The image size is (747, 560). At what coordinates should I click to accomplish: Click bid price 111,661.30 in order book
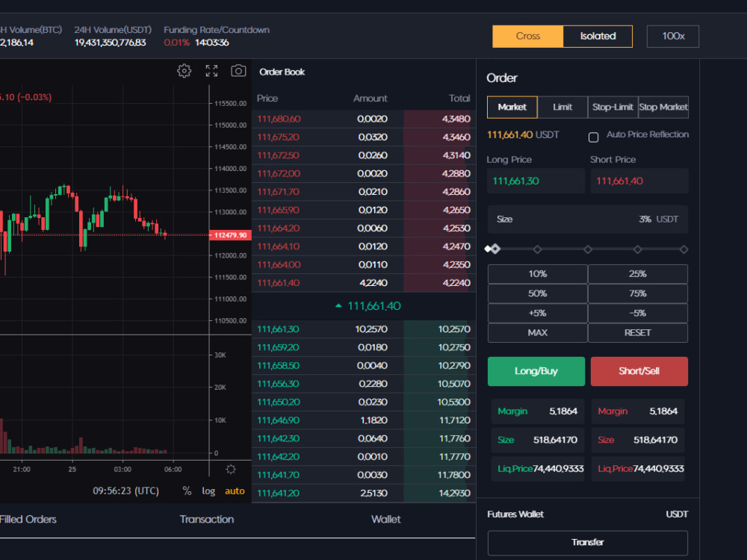(278, 329)
